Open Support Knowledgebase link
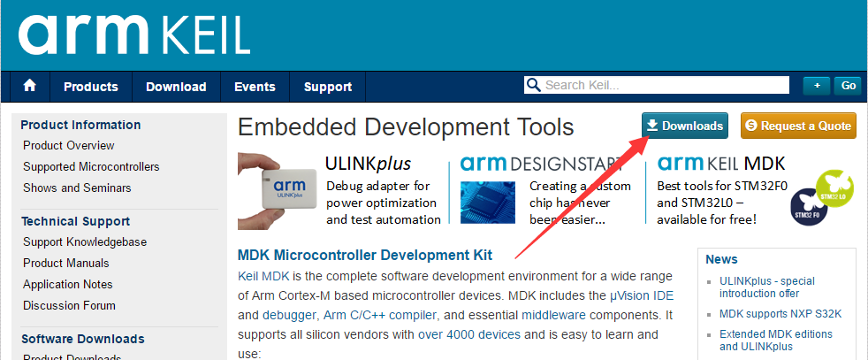Screen dimensions: 868x360 click(x=85, y=242)
